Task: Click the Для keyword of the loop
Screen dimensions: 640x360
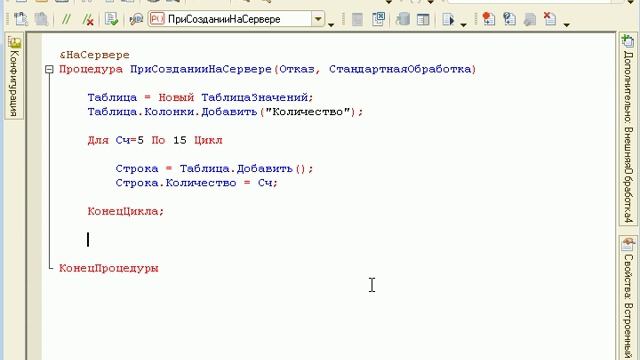Action: (98, 140)
